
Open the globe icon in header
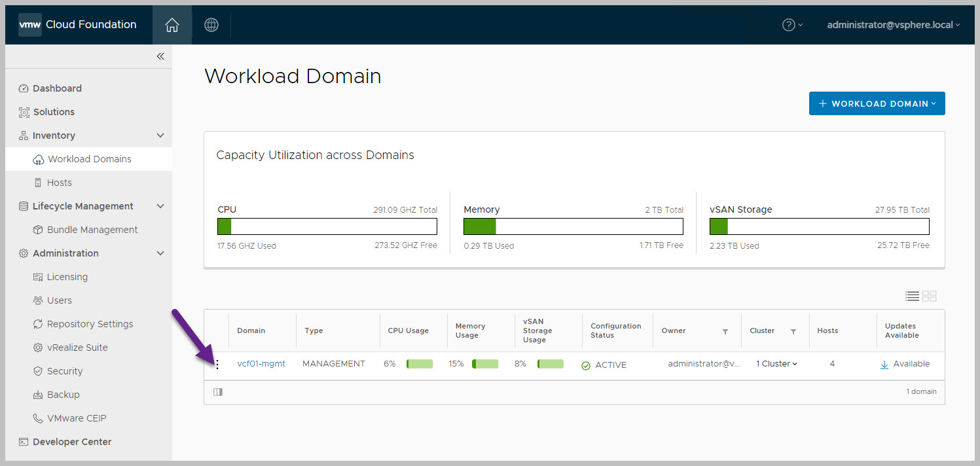point(211,25)
